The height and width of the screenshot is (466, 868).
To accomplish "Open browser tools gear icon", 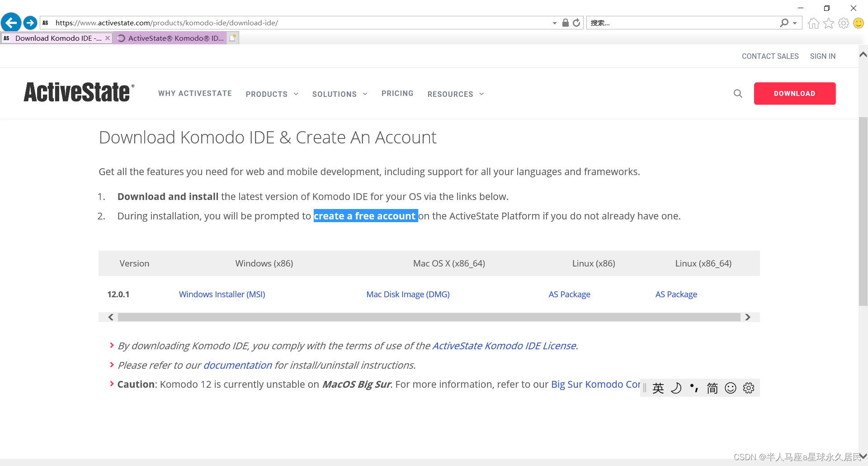I will [843, 23].
